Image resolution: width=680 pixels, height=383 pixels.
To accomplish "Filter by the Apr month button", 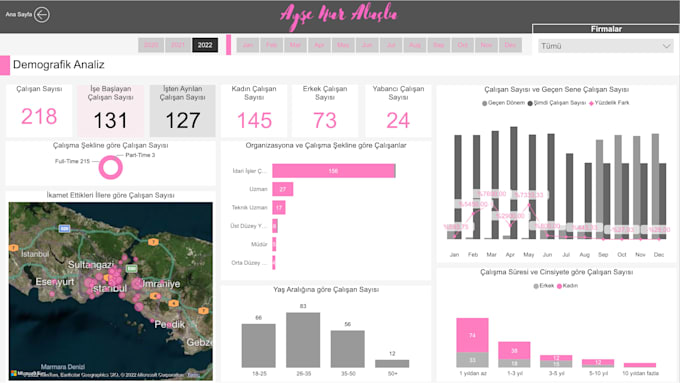I will click(x=319, y=45).
